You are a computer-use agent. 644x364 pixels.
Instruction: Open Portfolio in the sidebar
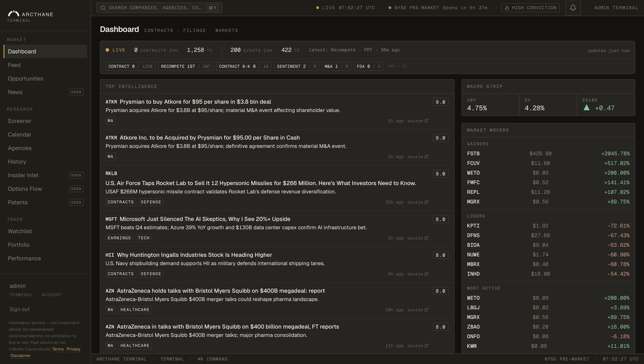click(x=45, y=245)
